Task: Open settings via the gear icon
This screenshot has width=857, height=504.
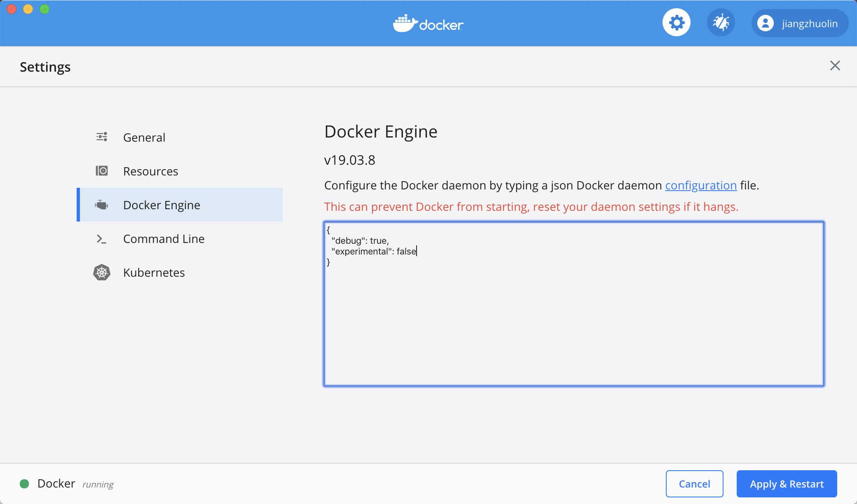Action: tap(677, 23)
